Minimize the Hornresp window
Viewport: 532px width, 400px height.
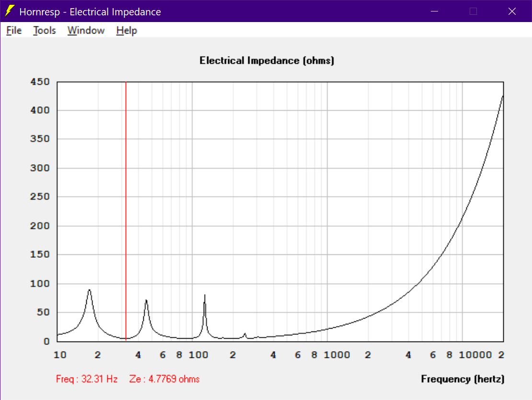coord(434,11)
